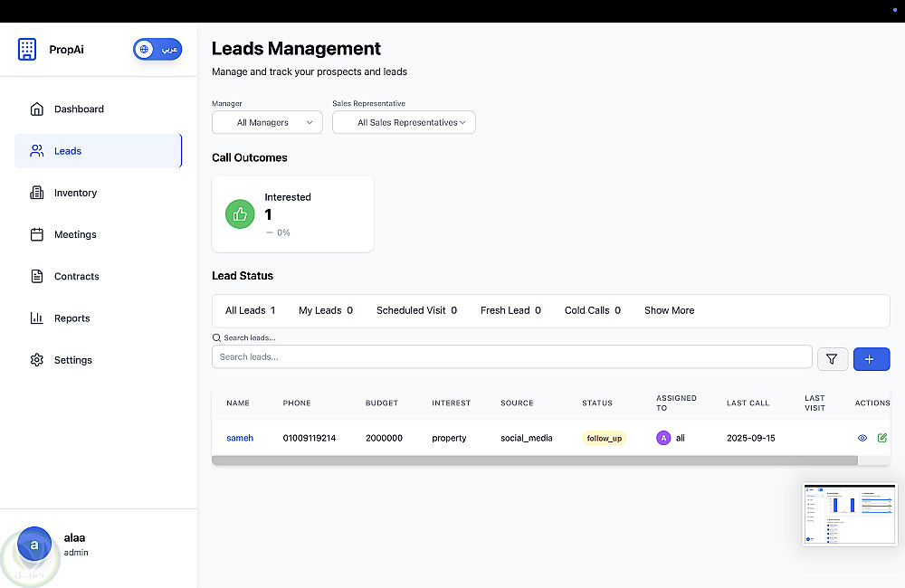Click the PHONE column header

(x=297, y=403)
